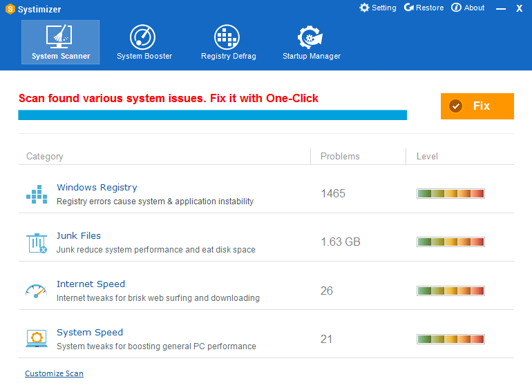This screenshot has height=392, width=532.
Task: Click 'Internet tweaks for brisk web' description
Action: [x=158, y=298]
